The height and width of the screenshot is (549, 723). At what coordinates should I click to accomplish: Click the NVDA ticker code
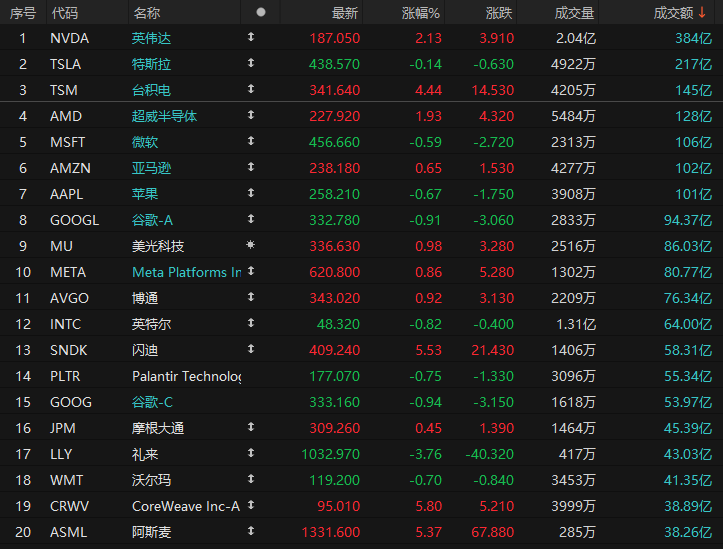pos(69,38)
